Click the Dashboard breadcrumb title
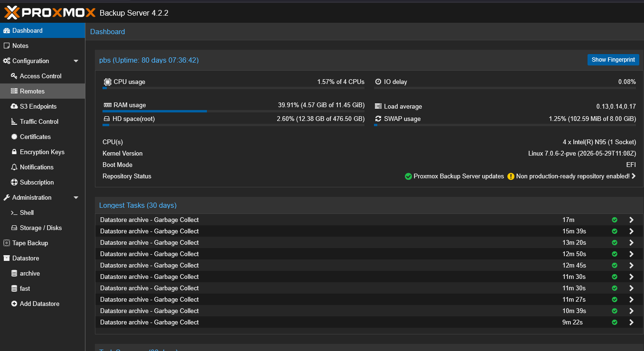The height and width of the screenshot is (351, 644). tap(108, 32)
